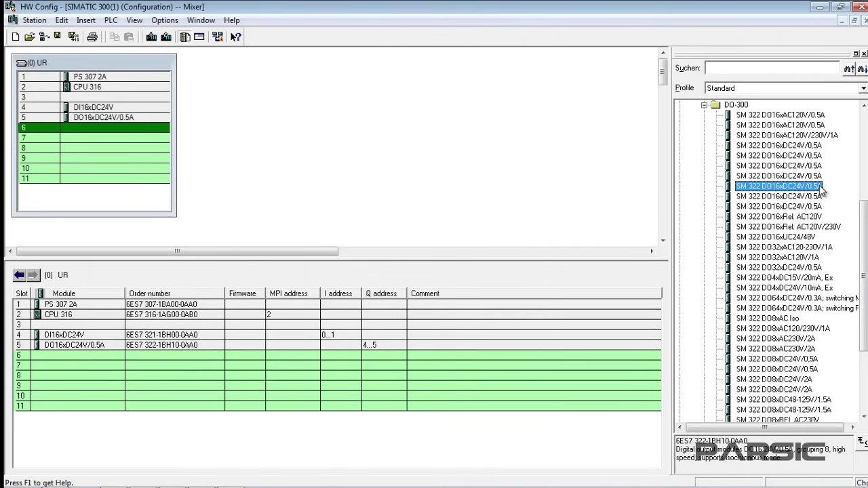
Task: Open the Options menu
Action: click(x=165, y=20)
